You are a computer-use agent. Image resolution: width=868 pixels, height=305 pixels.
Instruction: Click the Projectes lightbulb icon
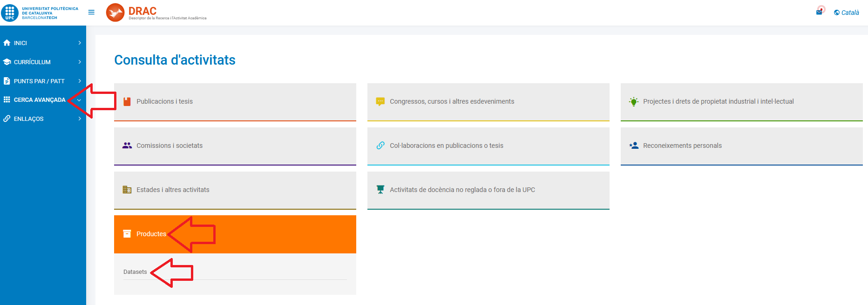634,101
